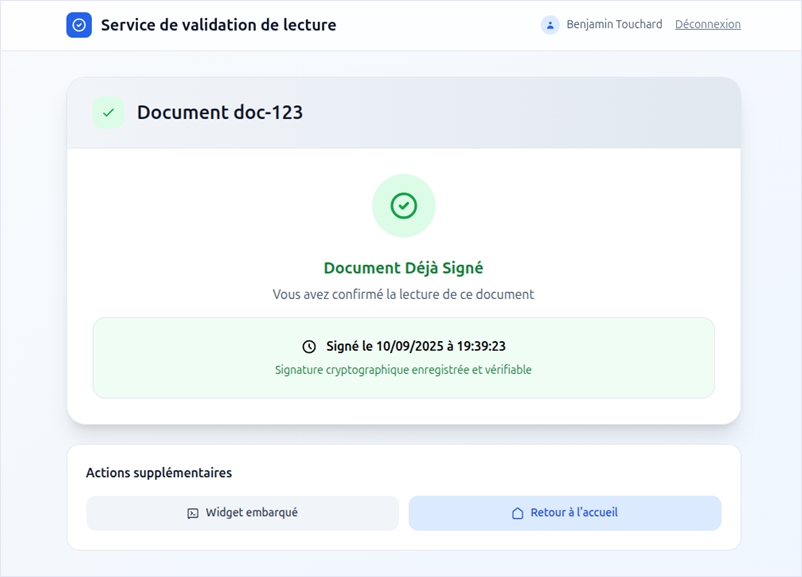Click the Signature cryptographique enregistrée text
This screenshot has width=802, height=577.
403,370
